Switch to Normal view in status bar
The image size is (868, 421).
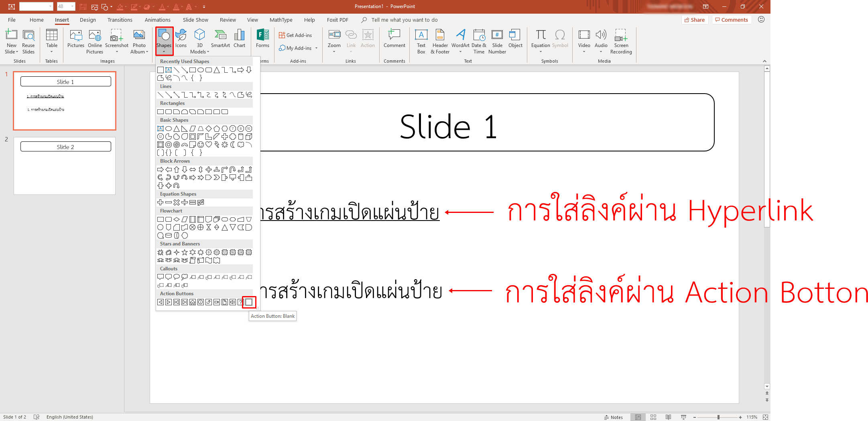point(638,417)
